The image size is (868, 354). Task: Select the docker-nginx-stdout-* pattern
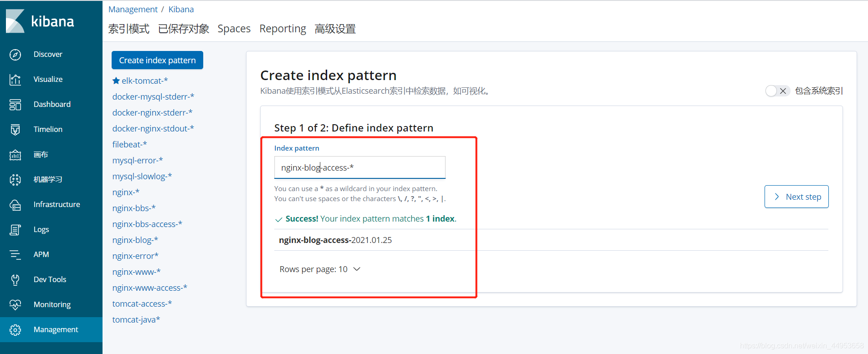(153, 128)
